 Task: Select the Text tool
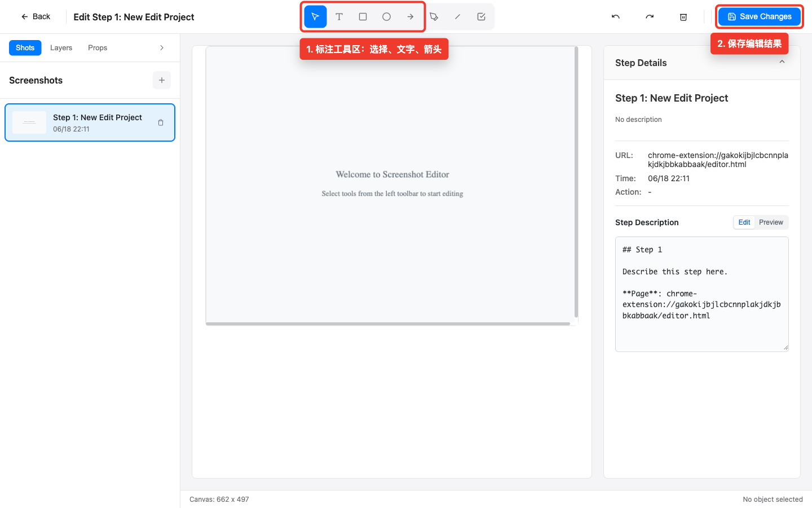click(x=339, y=17)
